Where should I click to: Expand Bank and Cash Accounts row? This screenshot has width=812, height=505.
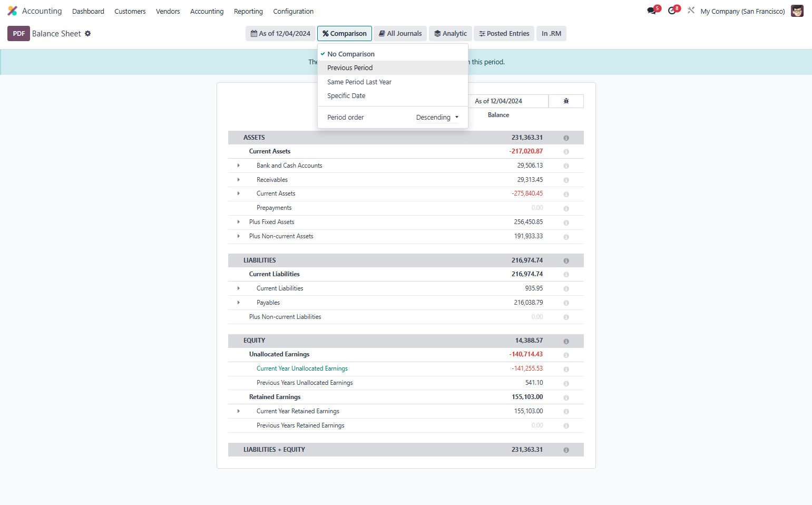pos(239,166)
